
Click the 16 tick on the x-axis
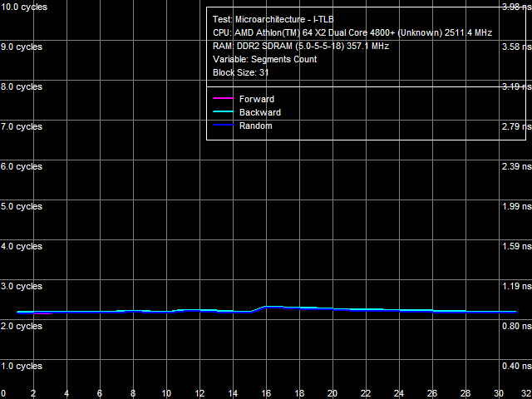point(266,393)
